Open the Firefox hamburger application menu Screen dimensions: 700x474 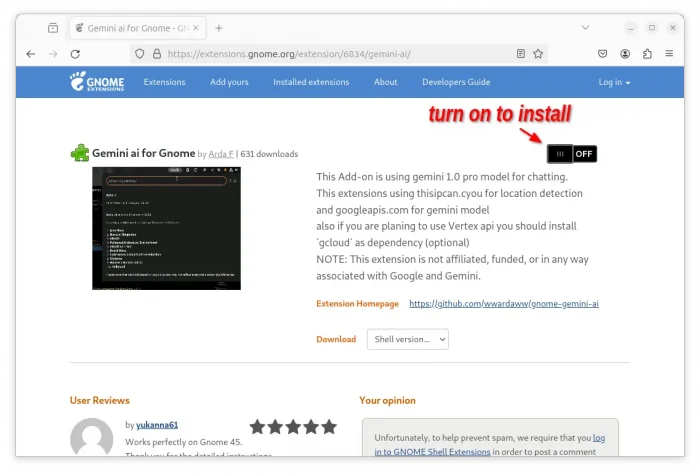(x=669, y=54)
